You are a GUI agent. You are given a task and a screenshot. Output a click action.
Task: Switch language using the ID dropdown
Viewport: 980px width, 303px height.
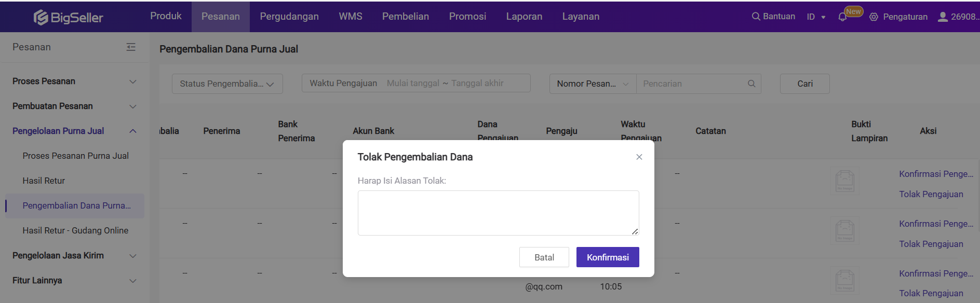coord(816,17)
